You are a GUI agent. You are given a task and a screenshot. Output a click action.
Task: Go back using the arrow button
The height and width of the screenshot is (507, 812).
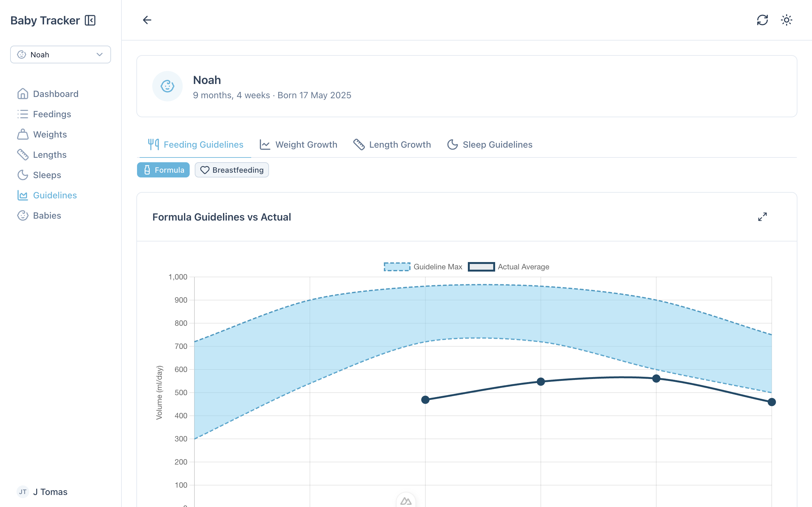(147, 20)
